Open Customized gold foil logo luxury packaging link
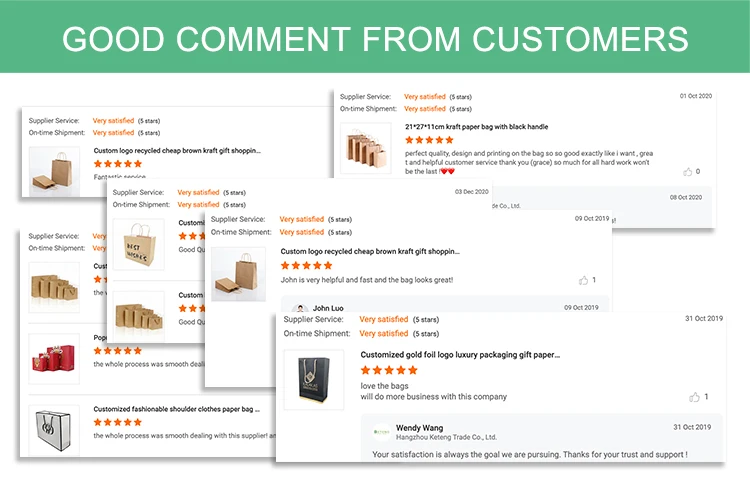750x479 pixels. [460, 355]
